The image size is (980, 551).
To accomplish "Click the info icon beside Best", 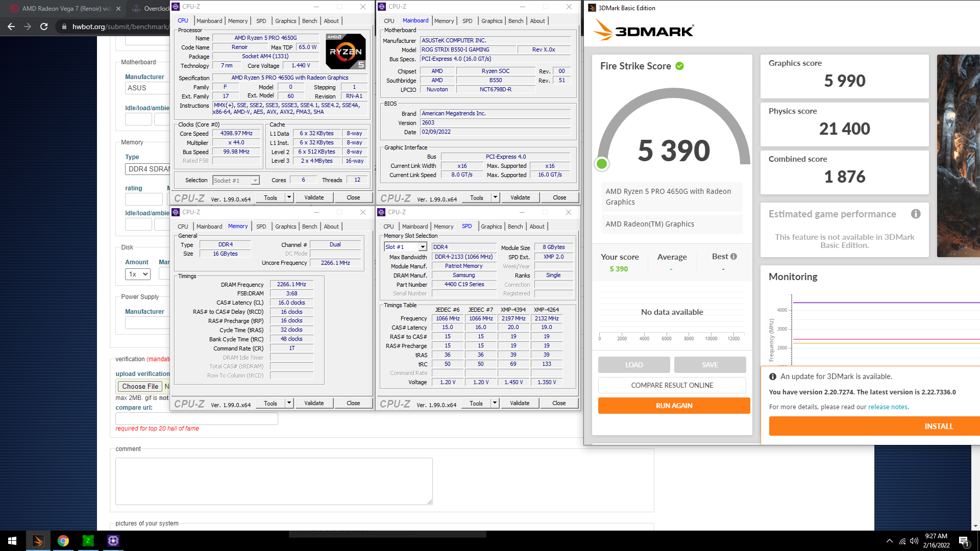I will coord(733,257).
